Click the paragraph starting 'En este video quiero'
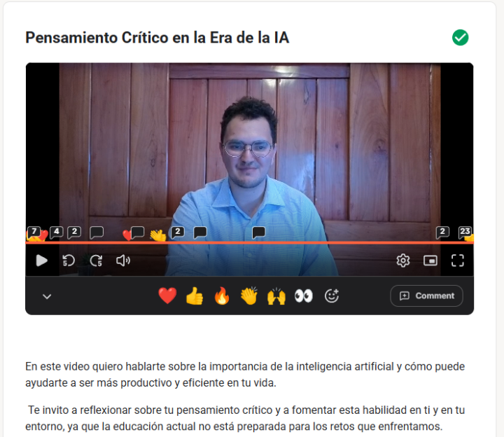This screenshot has width=504, height=437. pyautogui.click(x=245, y=375)
